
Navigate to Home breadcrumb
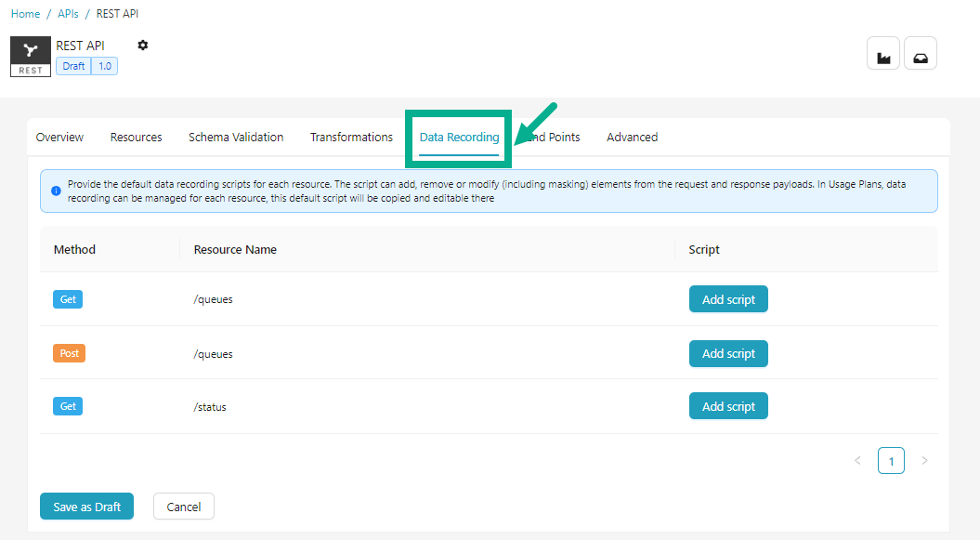point(25,14)
